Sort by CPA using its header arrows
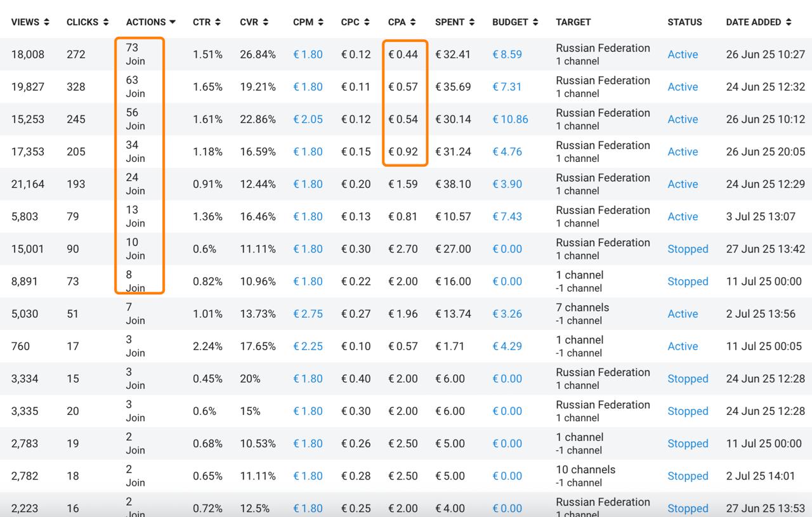The width and height of the screenshot is (812, 517). pyautogui.click(x=413, y=22)
